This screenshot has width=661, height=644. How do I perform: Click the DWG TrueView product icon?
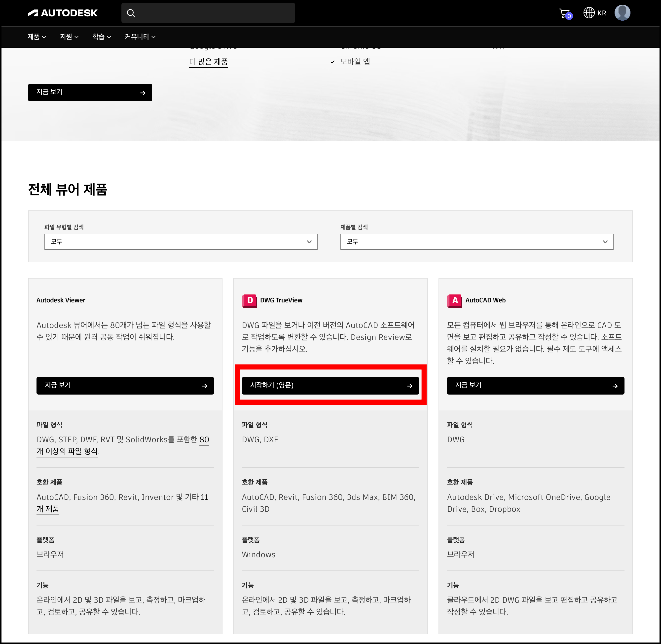click(249, 300)
